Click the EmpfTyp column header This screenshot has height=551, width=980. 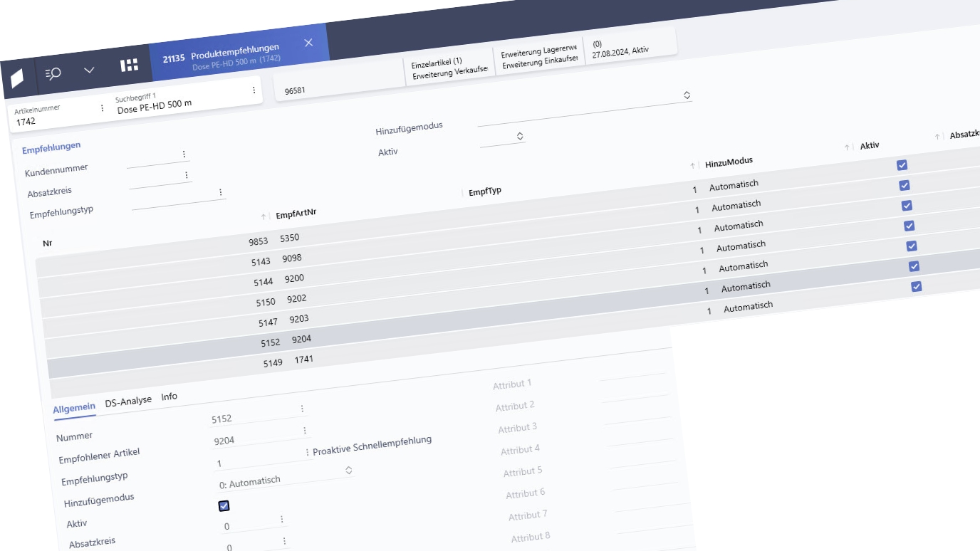pos(485,191)
